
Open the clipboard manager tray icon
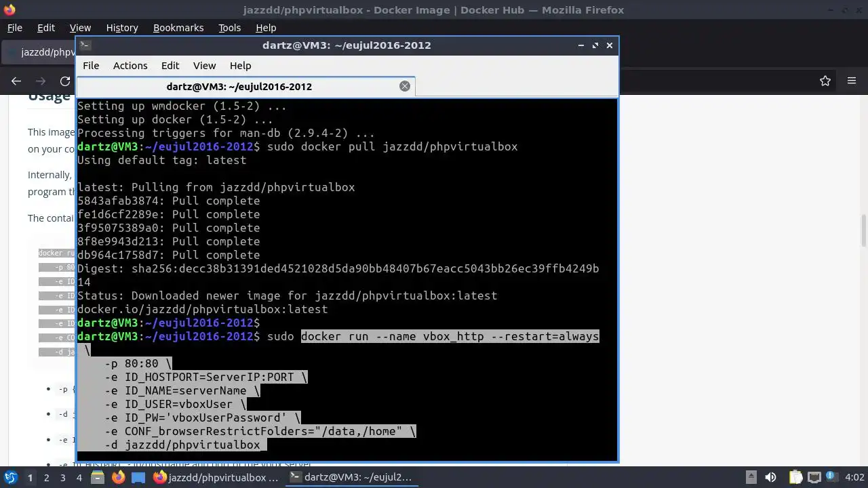click(795, 477)
